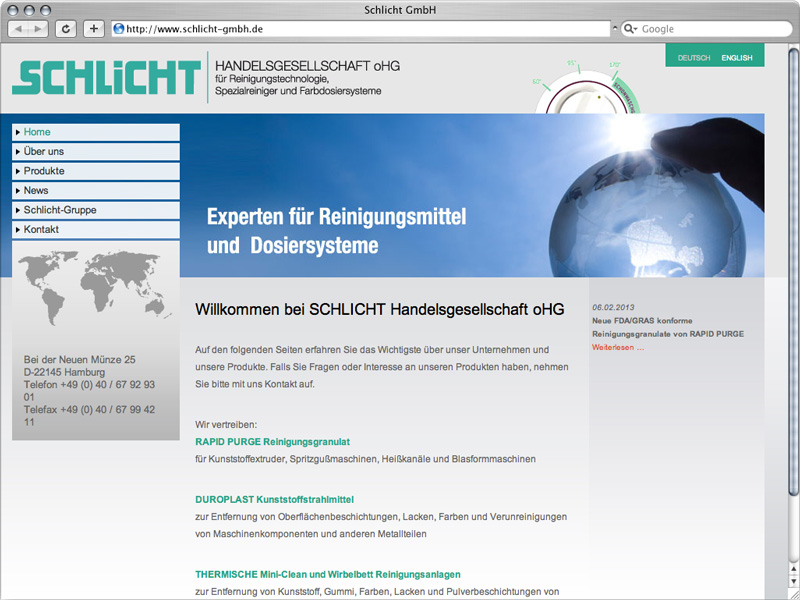Click the scrollbar down arrow
The height and width of the screenshot is (600, 800).
click(x=793, y=581)
